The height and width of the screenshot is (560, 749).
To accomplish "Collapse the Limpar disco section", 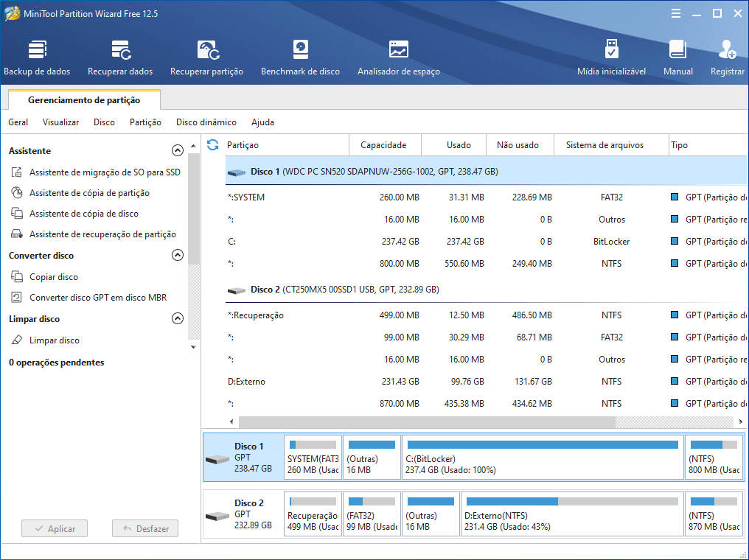I will point(177,319).
